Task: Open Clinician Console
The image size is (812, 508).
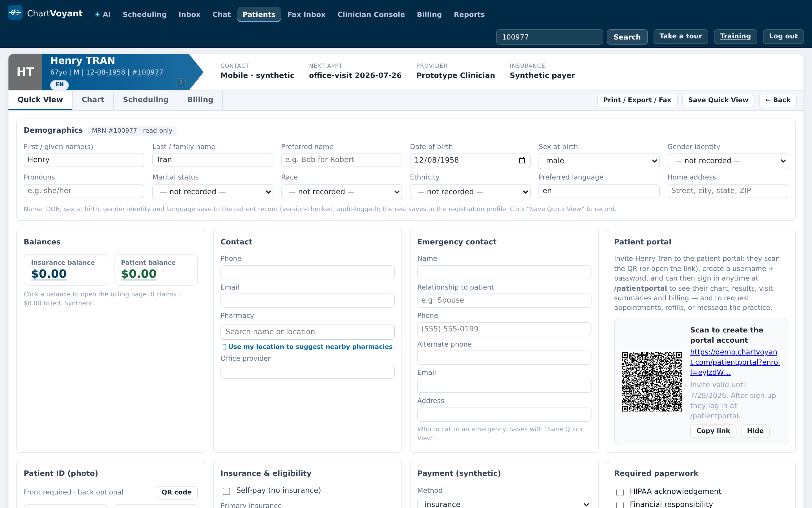Action: pos(371,14)
